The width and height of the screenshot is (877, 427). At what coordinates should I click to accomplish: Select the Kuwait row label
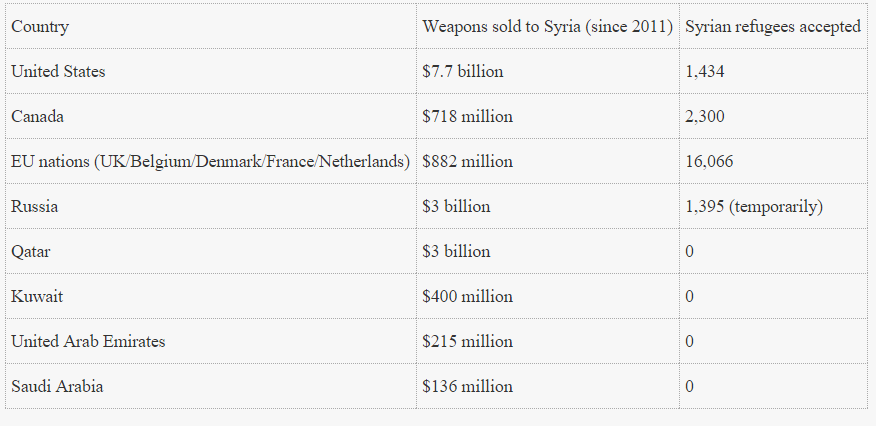coord(37,297)
